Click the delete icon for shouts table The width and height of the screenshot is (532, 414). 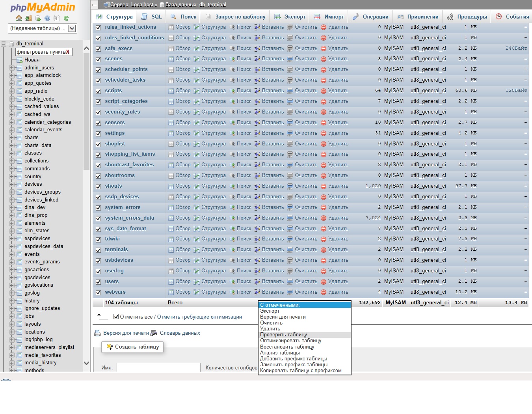pos(323,186)
